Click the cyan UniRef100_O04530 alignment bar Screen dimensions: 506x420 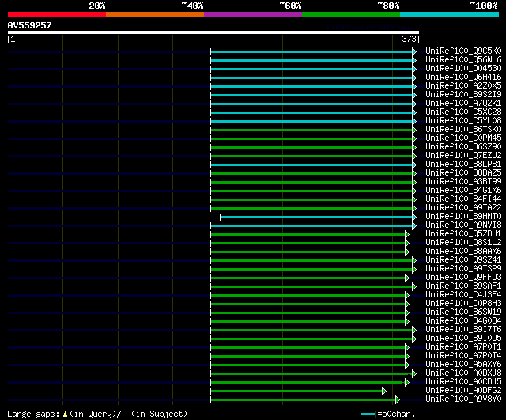[312, 69]
